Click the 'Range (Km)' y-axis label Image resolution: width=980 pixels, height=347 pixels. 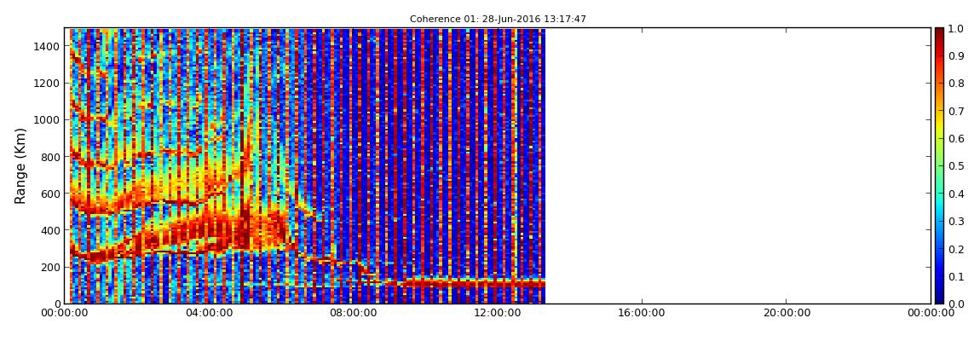point(20,165)
